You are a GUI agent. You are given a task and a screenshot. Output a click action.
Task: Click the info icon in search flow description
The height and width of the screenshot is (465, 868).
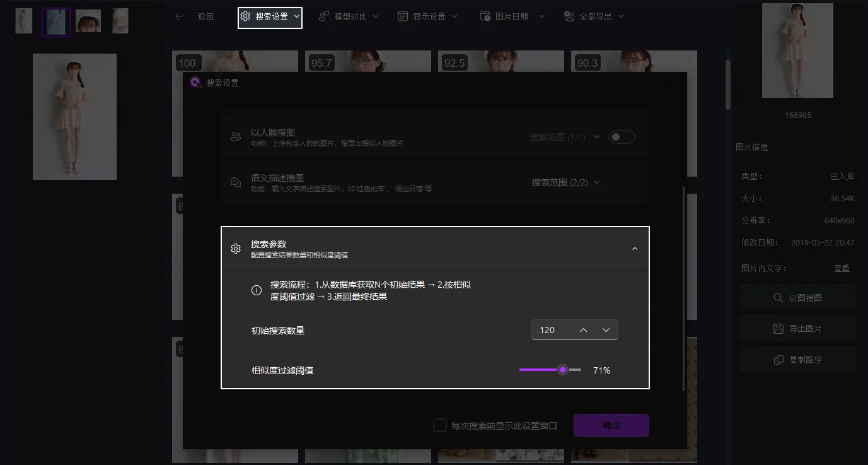256,290
